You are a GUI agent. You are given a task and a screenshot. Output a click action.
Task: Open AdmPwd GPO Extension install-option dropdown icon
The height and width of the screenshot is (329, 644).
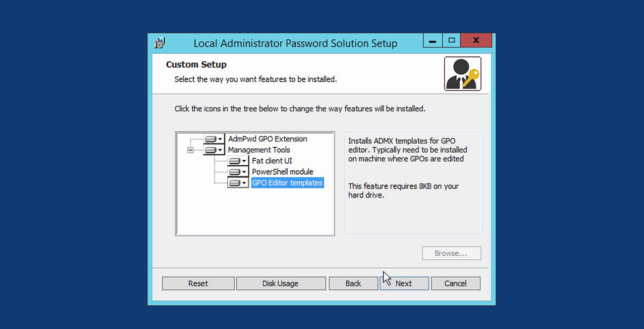point(214,139)
